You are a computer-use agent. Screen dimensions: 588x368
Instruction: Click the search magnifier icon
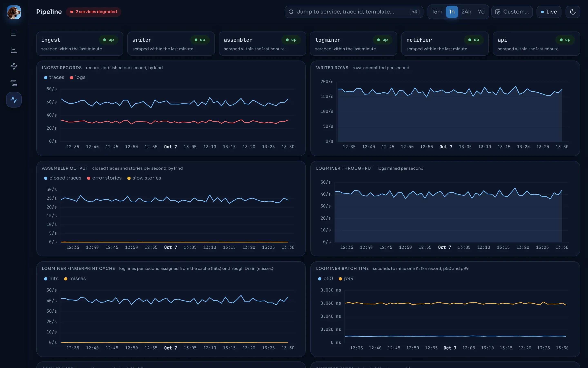[291, 12]
